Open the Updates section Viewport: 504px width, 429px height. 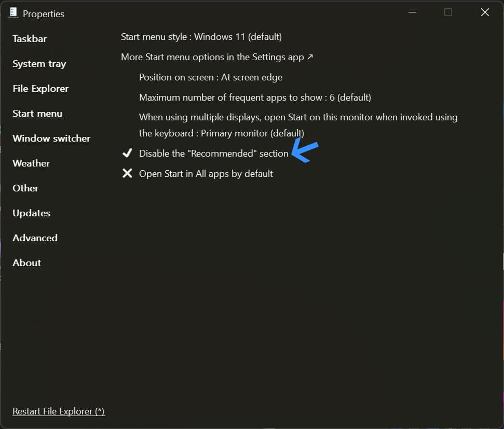pyautogui.click(x=31, y=213)
